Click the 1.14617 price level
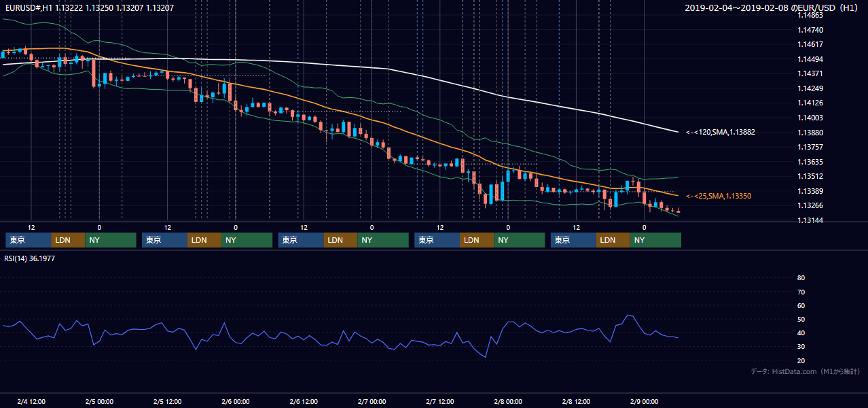 tap(810, 44)
